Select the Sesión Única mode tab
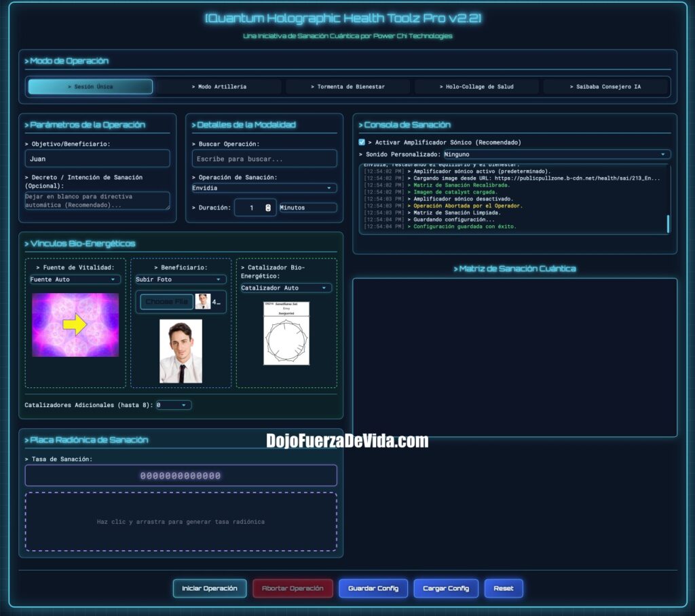Viewport: 695px width, 616px height. coord(90,86)
